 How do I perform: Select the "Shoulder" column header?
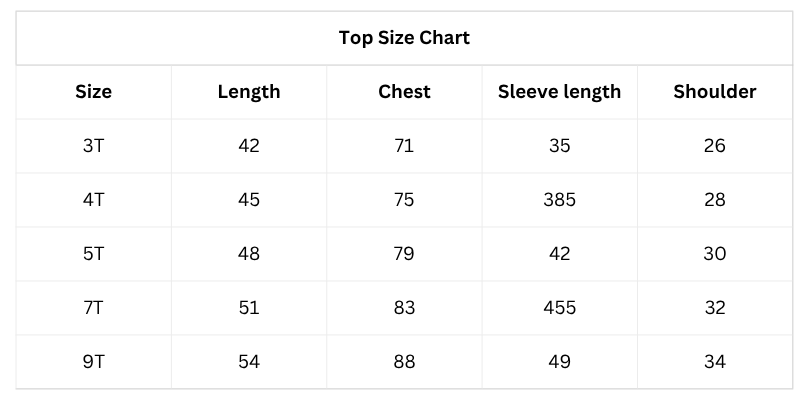pos(714,92)
